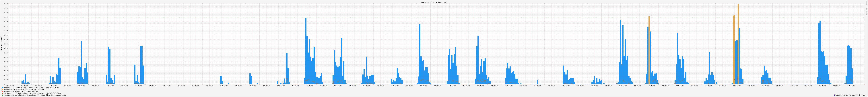Click the first Mon 00:00 time label
Viewport: 868px width, 97px height.
[x=10, y=85]
